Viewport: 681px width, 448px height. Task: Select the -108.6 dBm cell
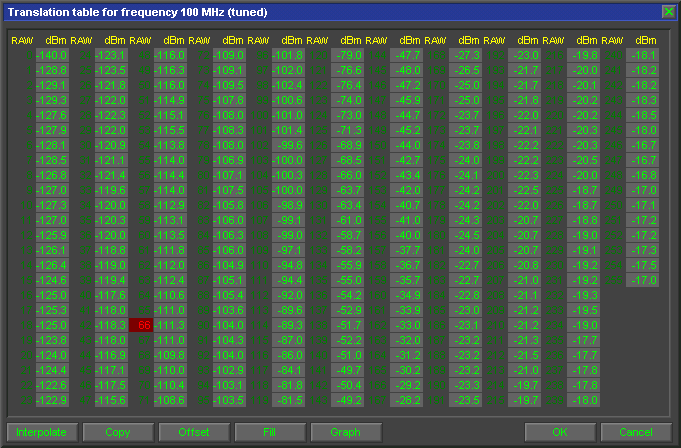point(169,400)
